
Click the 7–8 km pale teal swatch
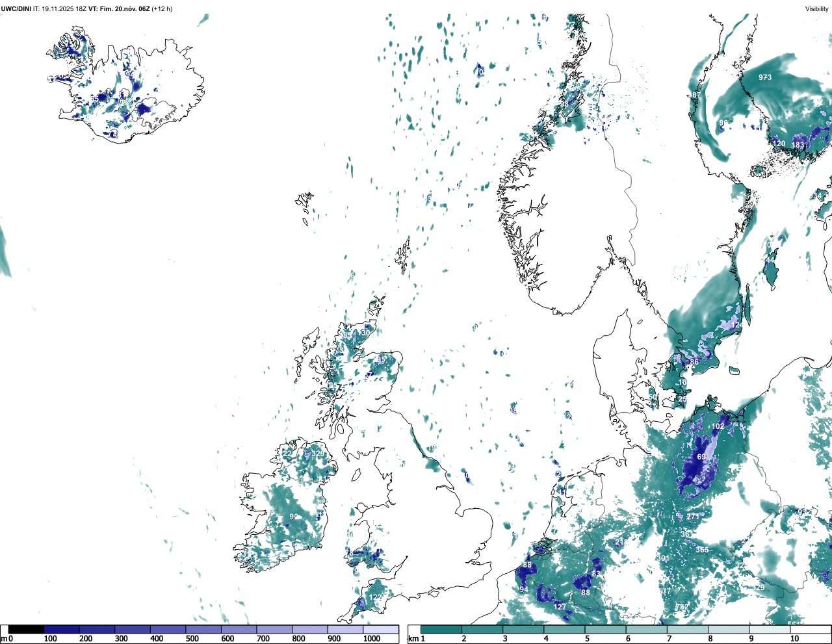687,629
